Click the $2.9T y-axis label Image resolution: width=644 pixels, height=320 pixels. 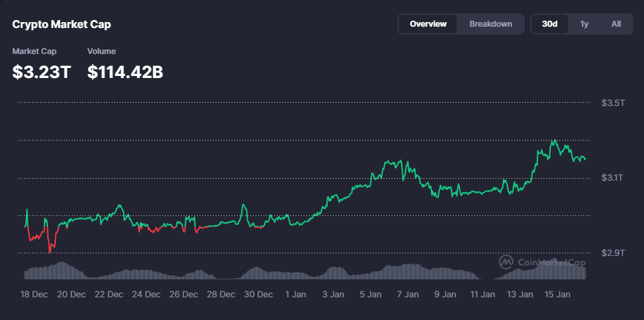coord(613,253)
